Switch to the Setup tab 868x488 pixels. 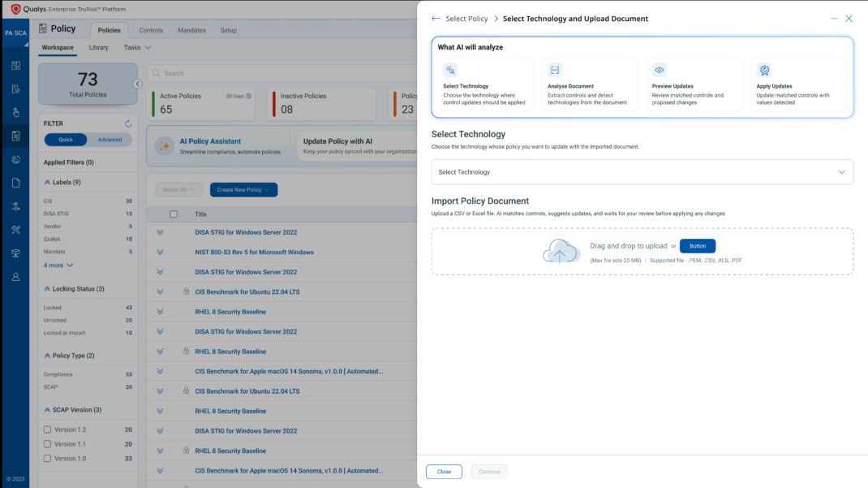[x=228, y=31]
